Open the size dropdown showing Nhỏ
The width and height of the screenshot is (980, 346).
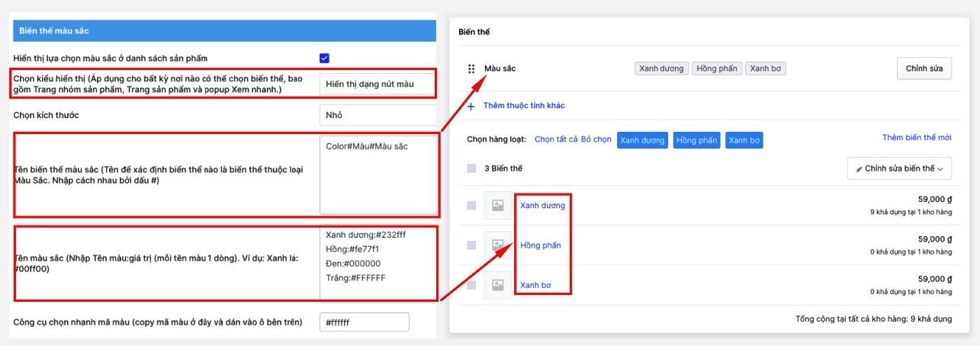pyautogui.click(x=377, y=116)
